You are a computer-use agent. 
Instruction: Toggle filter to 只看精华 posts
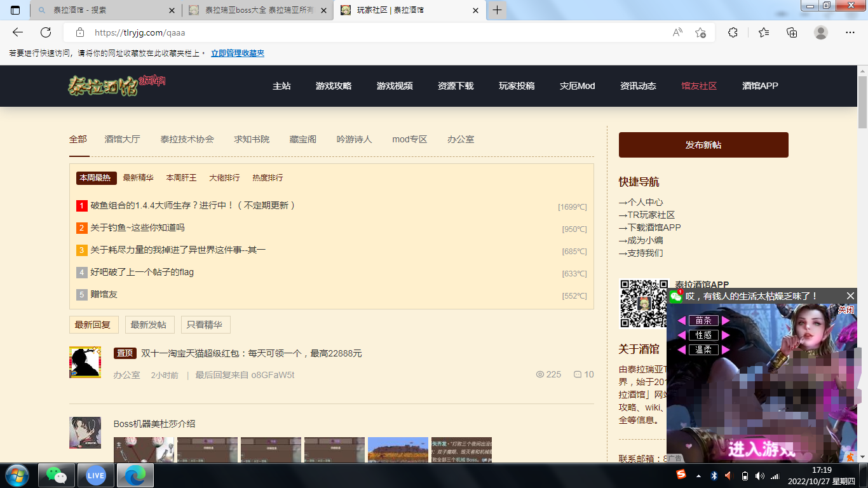coord(205,325)
